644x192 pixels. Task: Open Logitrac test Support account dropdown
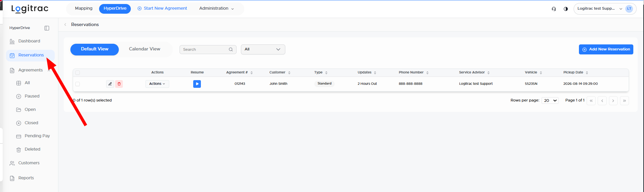click(605, 9)
